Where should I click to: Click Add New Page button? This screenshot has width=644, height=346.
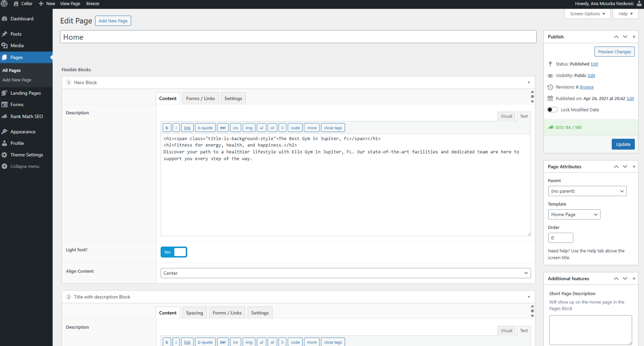pyautogui.click(x=113, y=21)
